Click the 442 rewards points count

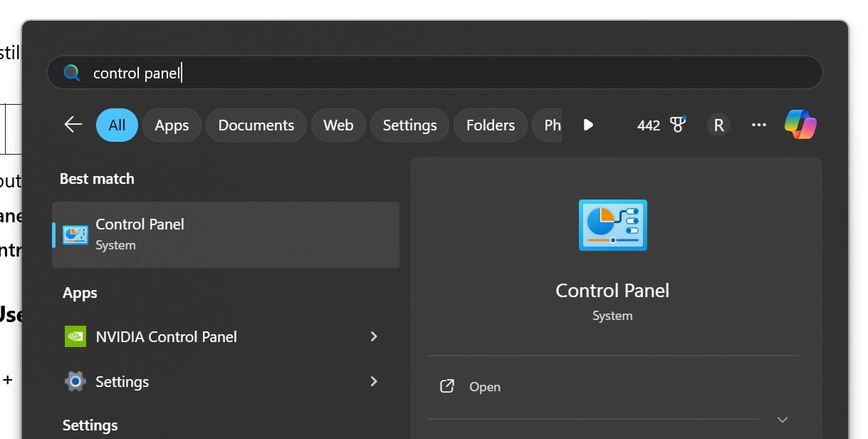(649, 125)
